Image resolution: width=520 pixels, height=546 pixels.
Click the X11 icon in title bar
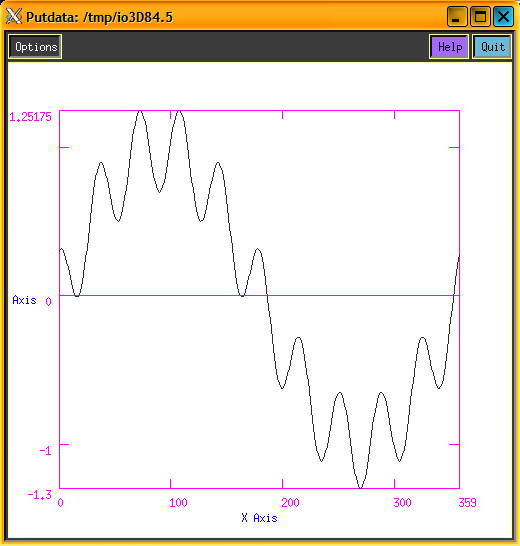(x=14, y=17)
